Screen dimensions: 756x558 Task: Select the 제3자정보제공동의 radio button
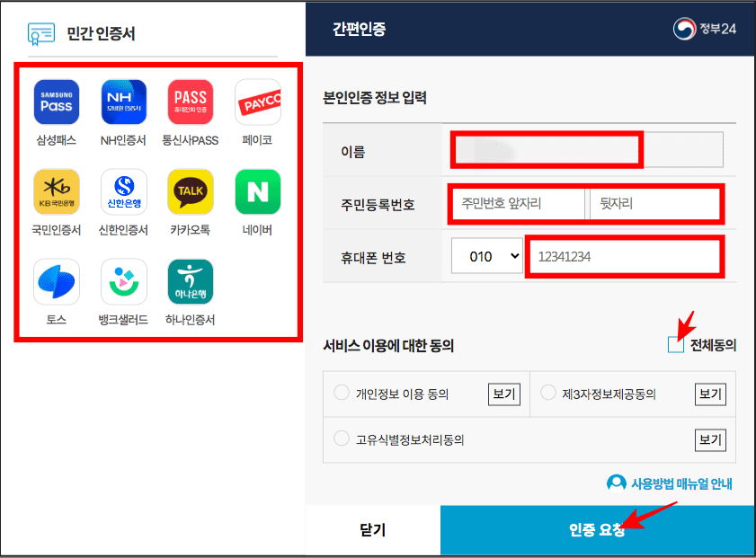click(547, 393)
